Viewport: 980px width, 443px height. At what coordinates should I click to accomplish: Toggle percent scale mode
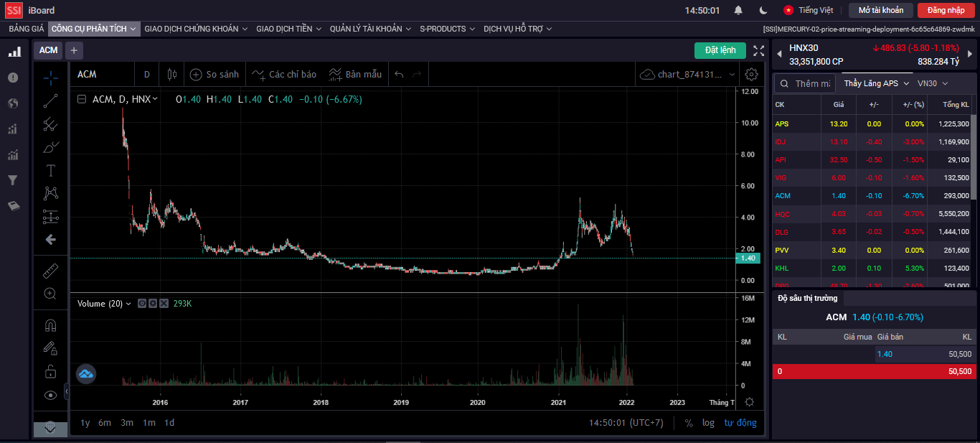point(689,423)
